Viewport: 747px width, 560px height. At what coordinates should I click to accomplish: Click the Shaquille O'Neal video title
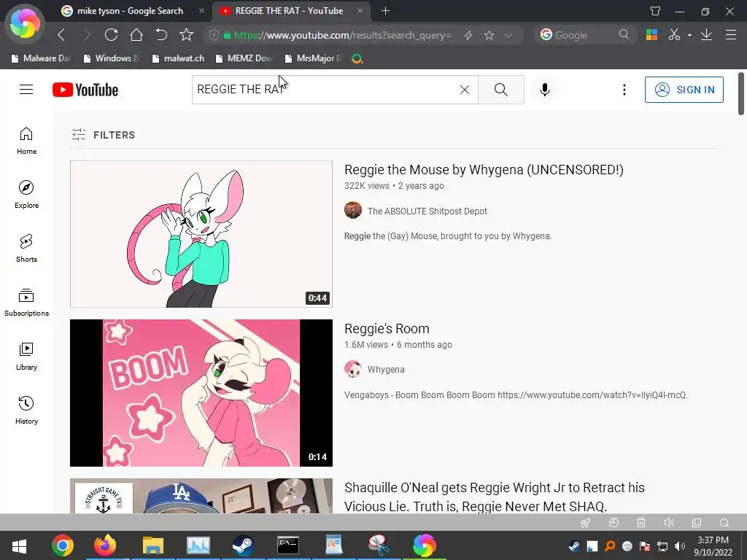click(495, 497)
